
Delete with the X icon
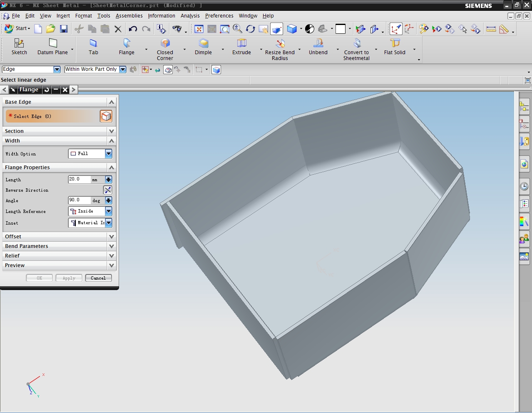[118, 29]
